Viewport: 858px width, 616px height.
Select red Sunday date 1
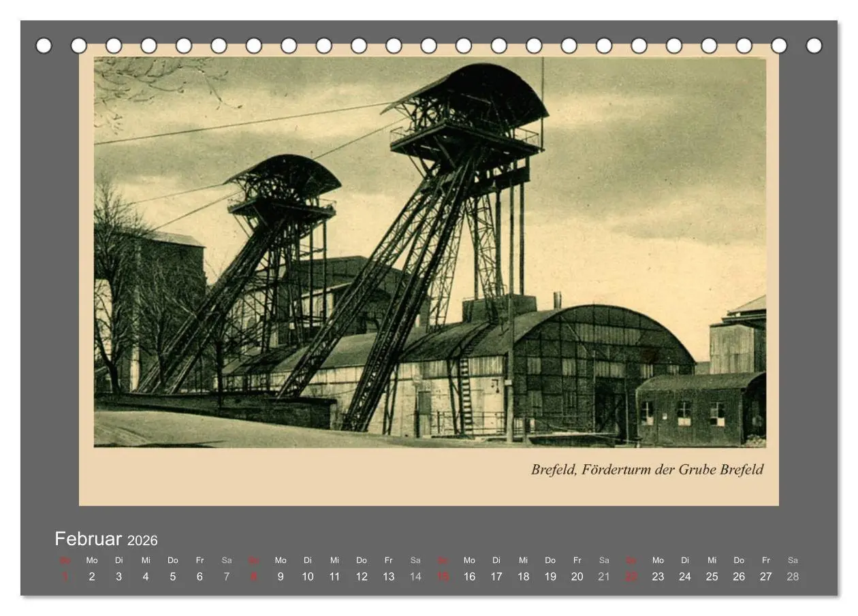(x=65, y=577)
